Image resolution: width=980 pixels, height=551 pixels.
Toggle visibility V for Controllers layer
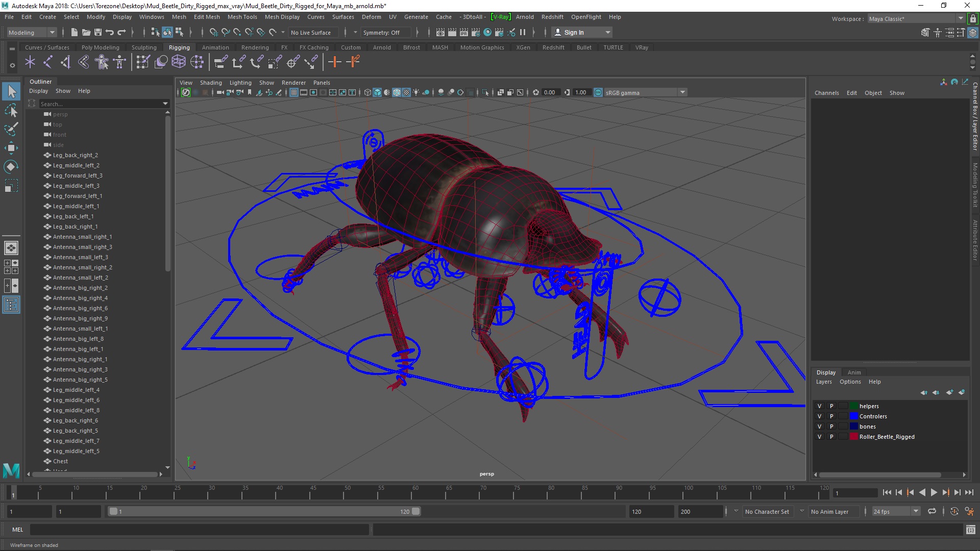click(819, 416)
